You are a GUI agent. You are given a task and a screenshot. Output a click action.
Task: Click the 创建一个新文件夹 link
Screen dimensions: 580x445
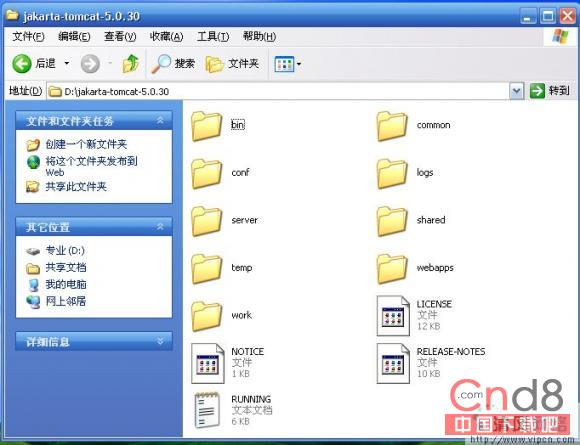86,144
